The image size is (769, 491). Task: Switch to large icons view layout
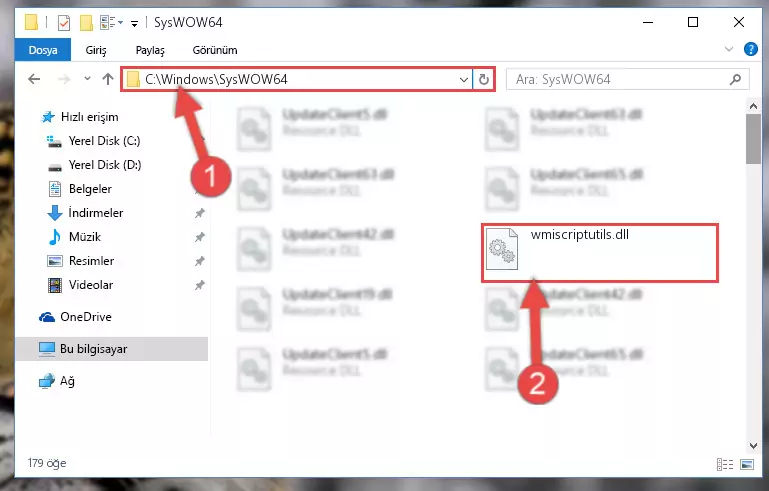tap(747, 464)
